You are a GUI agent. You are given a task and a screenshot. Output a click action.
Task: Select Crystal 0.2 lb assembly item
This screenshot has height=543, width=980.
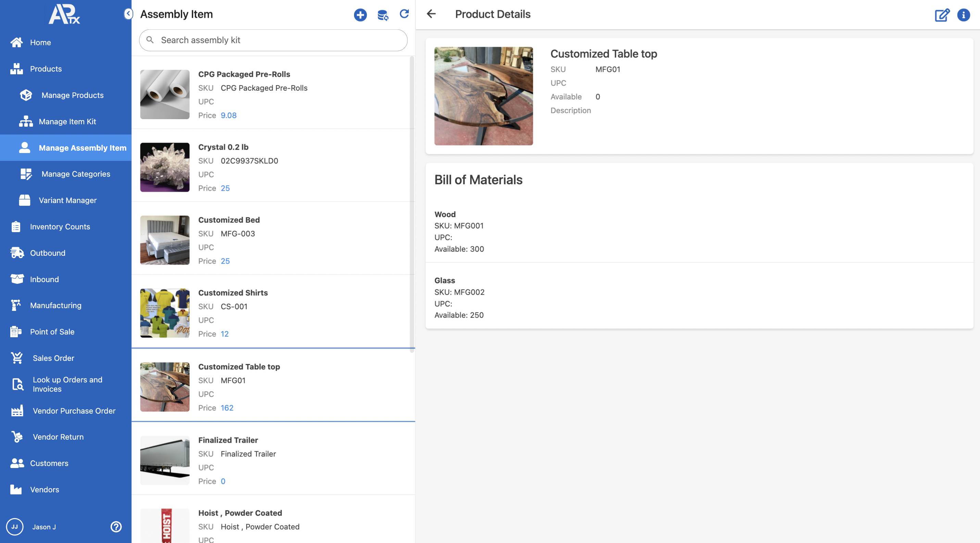(223, 147)
